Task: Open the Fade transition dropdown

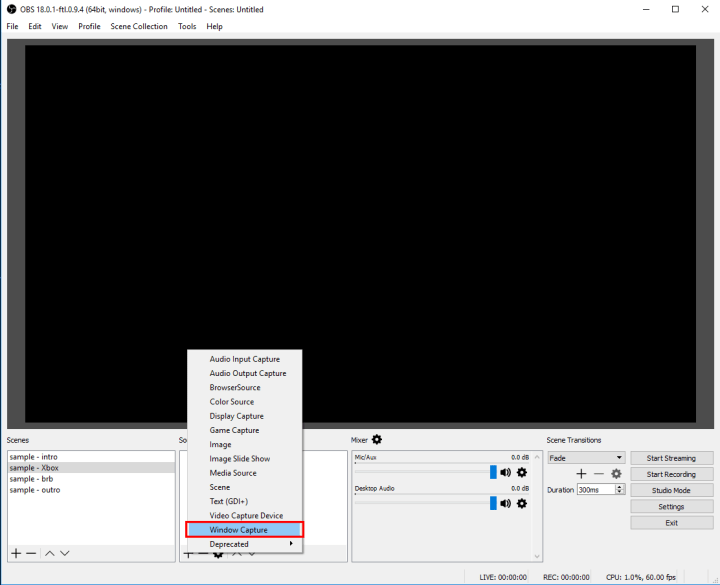Action: point(586,458)
